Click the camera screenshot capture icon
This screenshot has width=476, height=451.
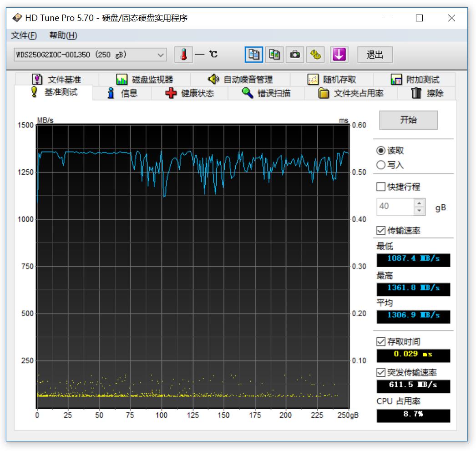pyautogui.click(x=294, y=55)
